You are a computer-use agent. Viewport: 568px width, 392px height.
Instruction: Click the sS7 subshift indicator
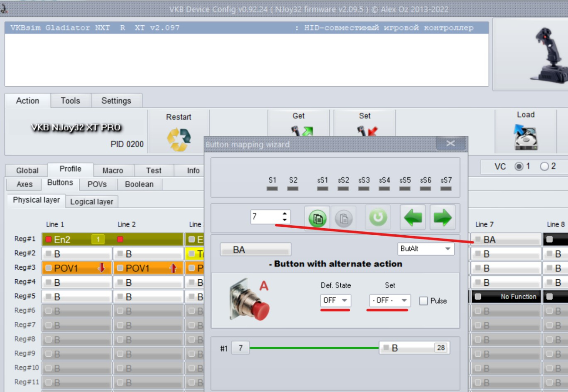pos(446,189)
